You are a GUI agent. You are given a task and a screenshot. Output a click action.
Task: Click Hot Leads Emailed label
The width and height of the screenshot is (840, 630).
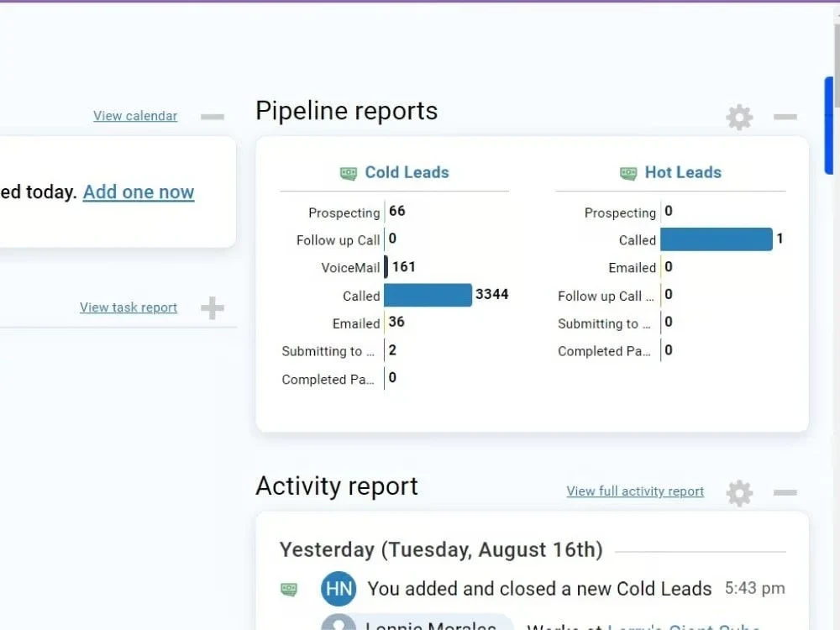(x=633, y=267)
